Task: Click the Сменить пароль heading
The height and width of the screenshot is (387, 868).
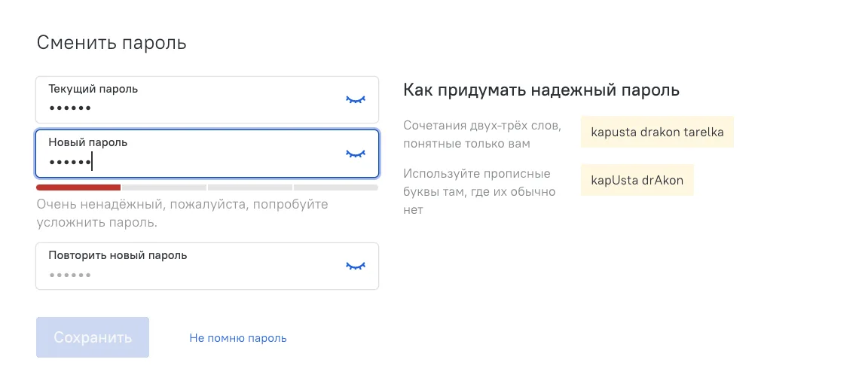Action: [112, 43]
